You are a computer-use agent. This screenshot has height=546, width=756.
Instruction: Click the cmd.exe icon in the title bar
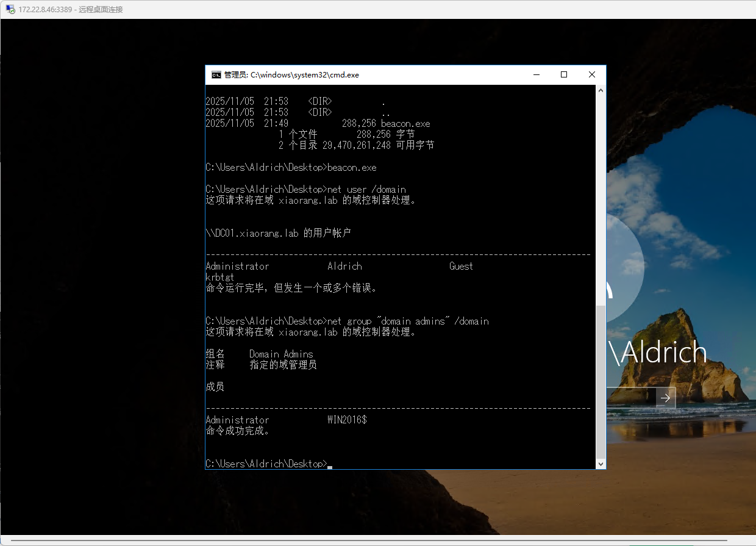click(216, 75)
